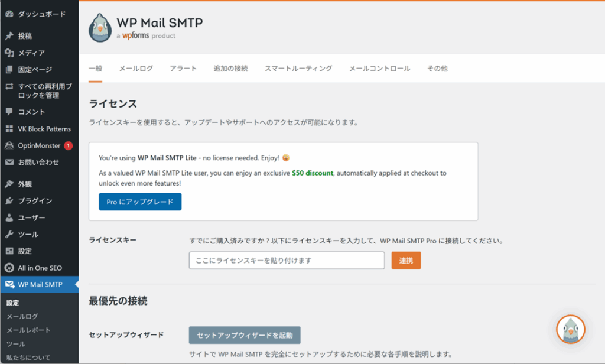Click the WP Mail SMTP envelope sidebar icon
This screenshot has height=364, width=605.
click(x=9, y=284)
